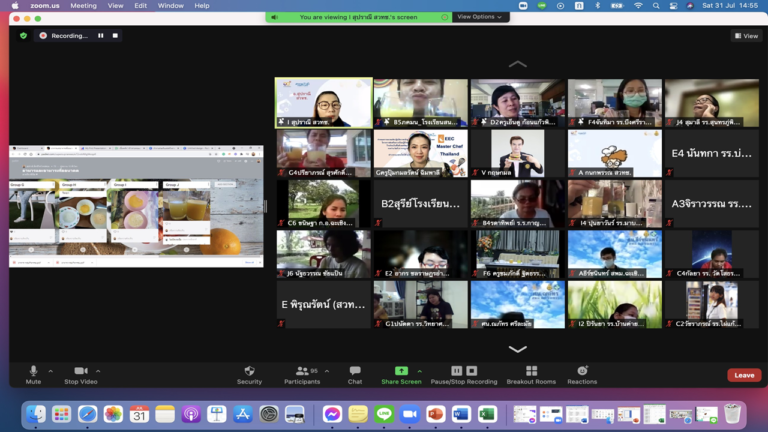Open the View Options dropdown
768x432 pixels.
click(480, 17)
